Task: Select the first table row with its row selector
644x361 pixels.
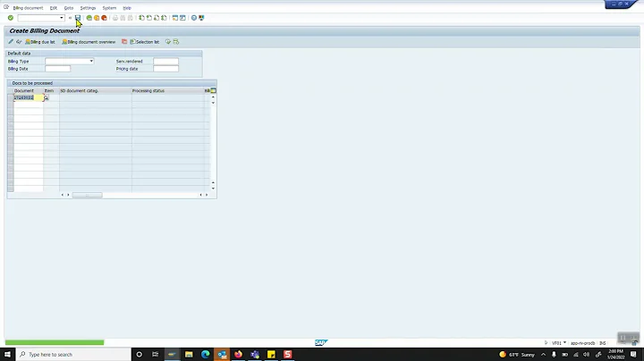Action: point(10,97)
